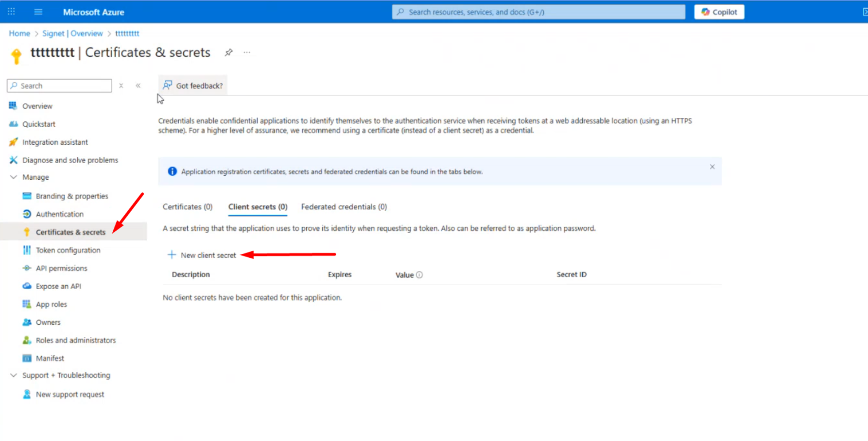Open the portal hamburger menu

[38, 12]
